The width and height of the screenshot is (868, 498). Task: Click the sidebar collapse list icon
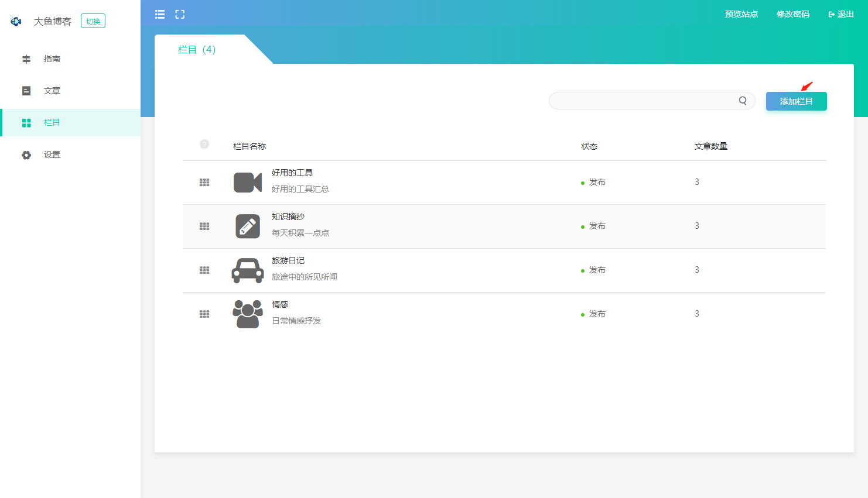click(160, 15)
